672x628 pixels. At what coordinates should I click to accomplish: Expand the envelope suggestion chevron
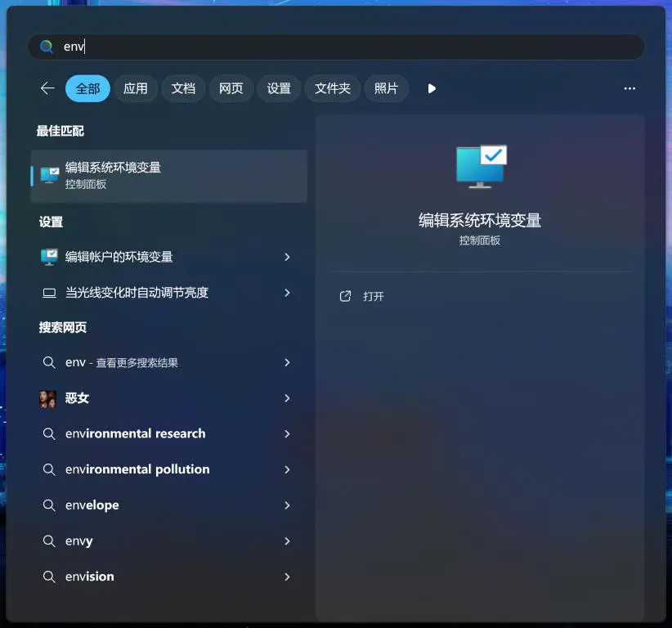(287, 505)
